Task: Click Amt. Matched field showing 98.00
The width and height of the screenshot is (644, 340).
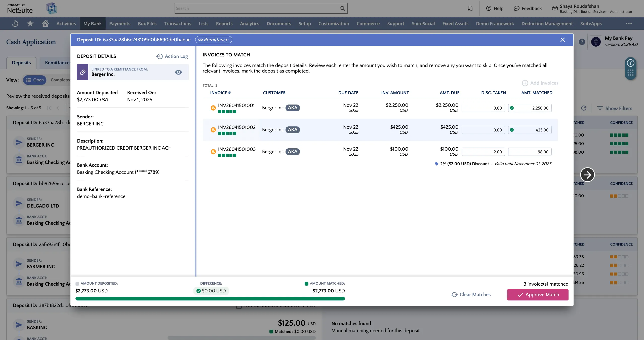Action: point(530,152)
